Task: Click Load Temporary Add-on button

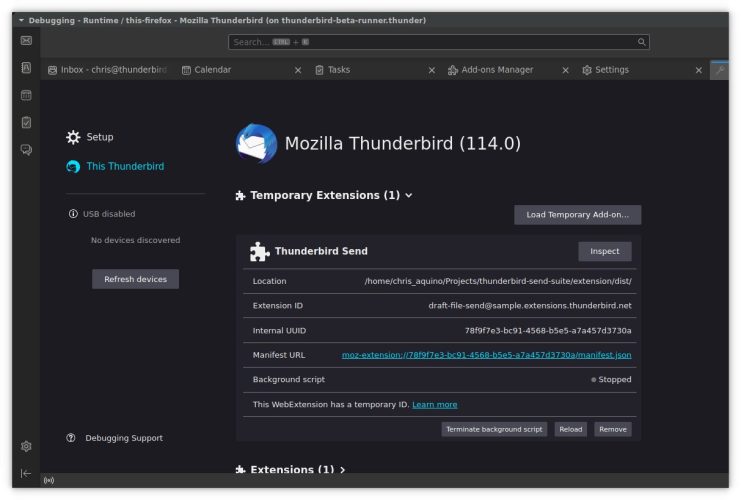Action: (x=577, y=215)
